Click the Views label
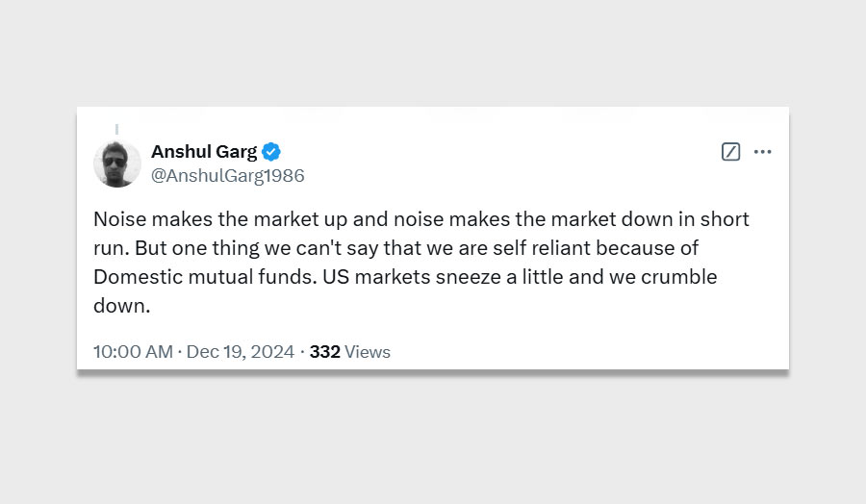 [x=368, y=352]
